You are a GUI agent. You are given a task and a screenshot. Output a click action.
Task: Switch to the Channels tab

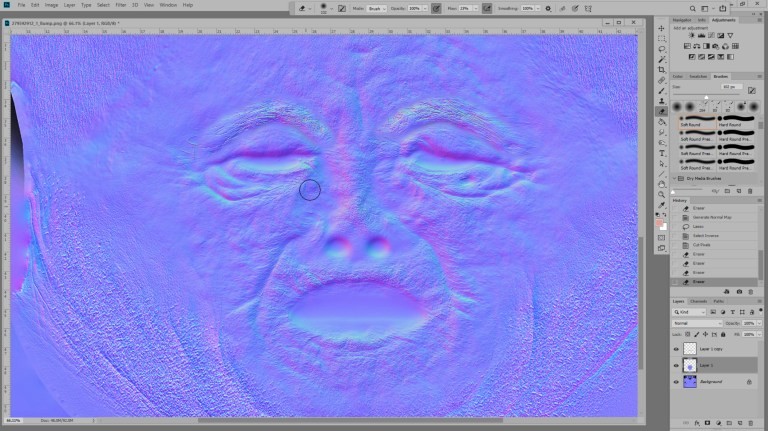click(698, 301)
